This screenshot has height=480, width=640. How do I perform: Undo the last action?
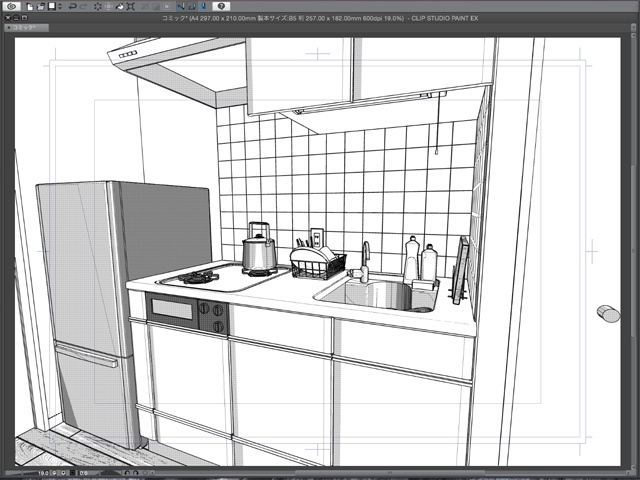[73, 7]
